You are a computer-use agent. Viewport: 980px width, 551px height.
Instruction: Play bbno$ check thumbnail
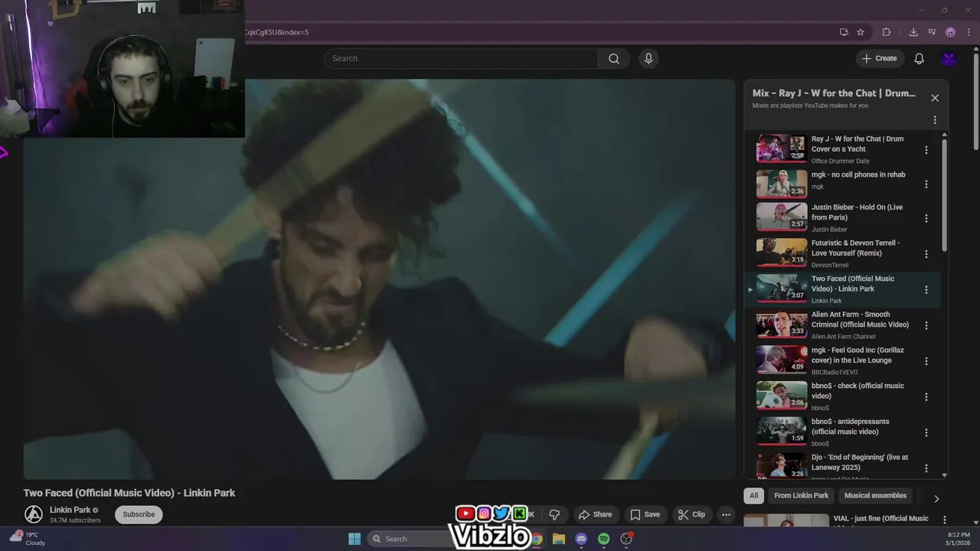[782, 396]
